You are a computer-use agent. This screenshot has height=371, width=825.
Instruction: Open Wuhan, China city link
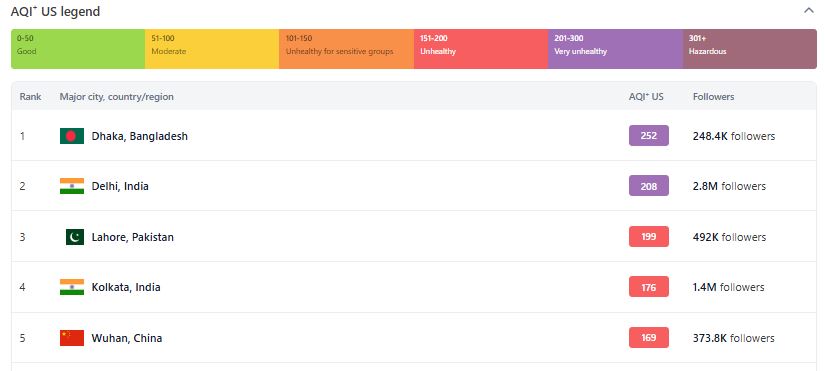coord(127,338)
